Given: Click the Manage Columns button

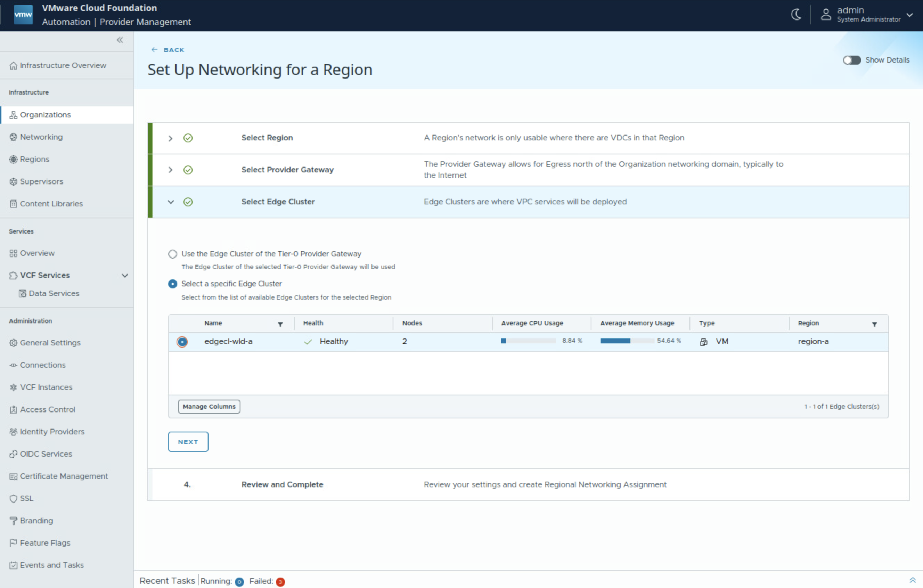Looking at the screenshot, I should (209, 406).
